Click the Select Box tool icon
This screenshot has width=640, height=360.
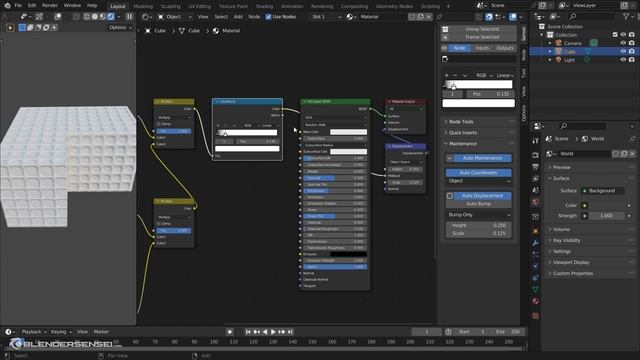[10, 28]
